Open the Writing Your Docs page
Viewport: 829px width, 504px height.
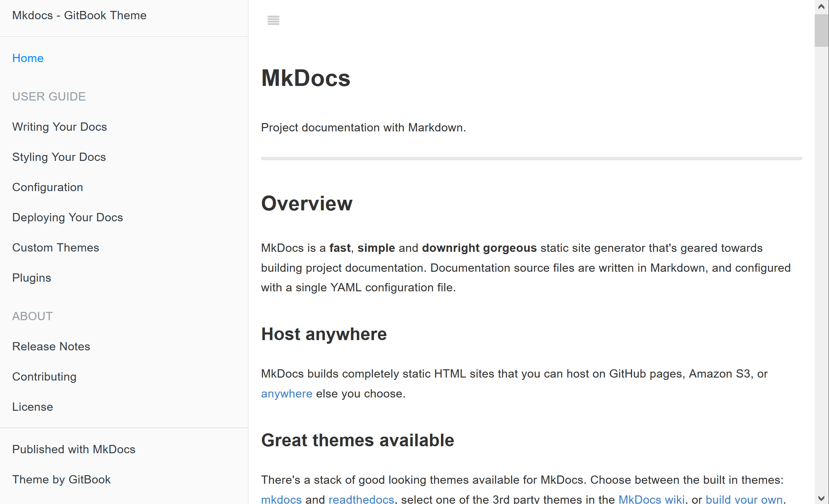tap(59, 127)
